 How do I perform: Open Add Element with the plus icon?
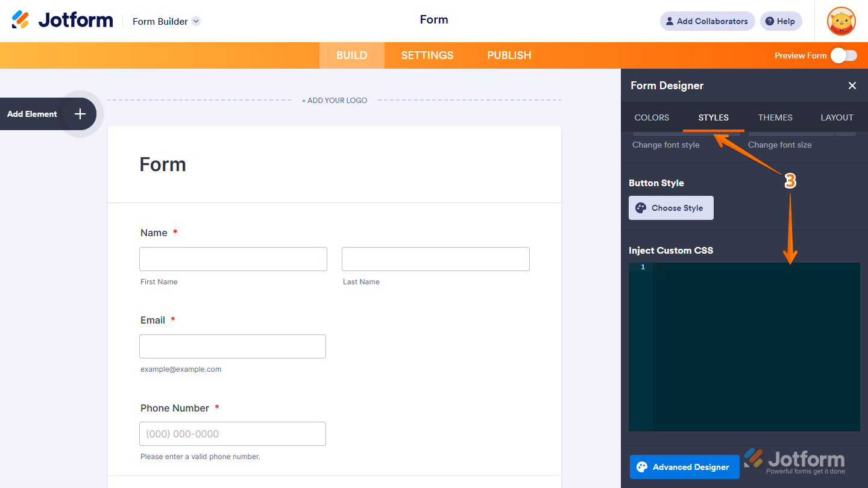(79, 113)
